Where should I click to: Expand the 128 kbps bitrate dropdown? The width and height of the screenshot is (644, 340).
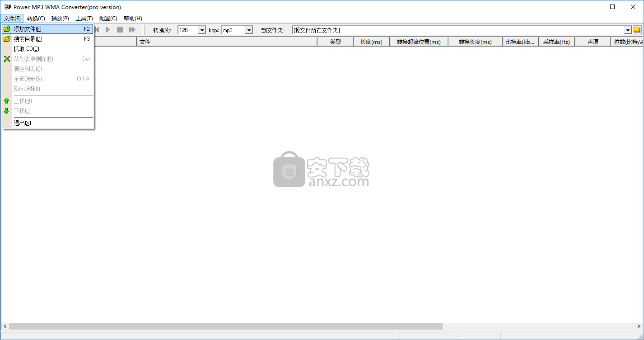202,30
